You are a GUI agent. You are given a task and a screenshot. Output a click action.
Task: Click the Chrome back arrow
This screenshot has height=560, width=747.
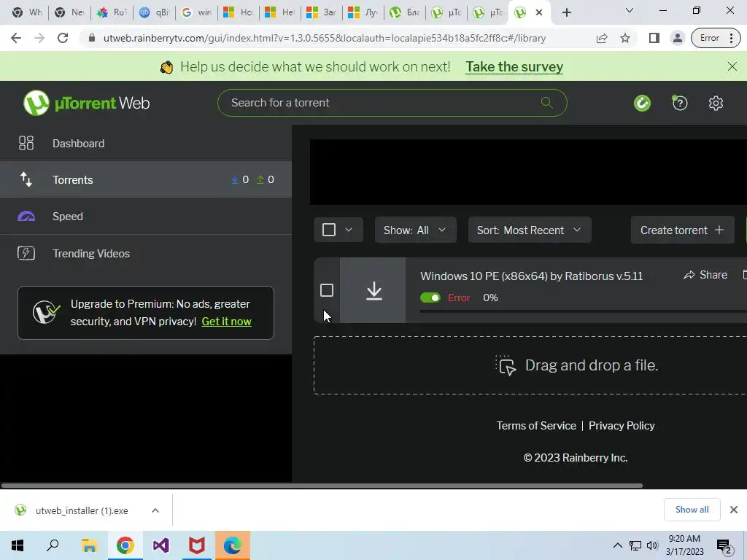click(x=16, y=38)
